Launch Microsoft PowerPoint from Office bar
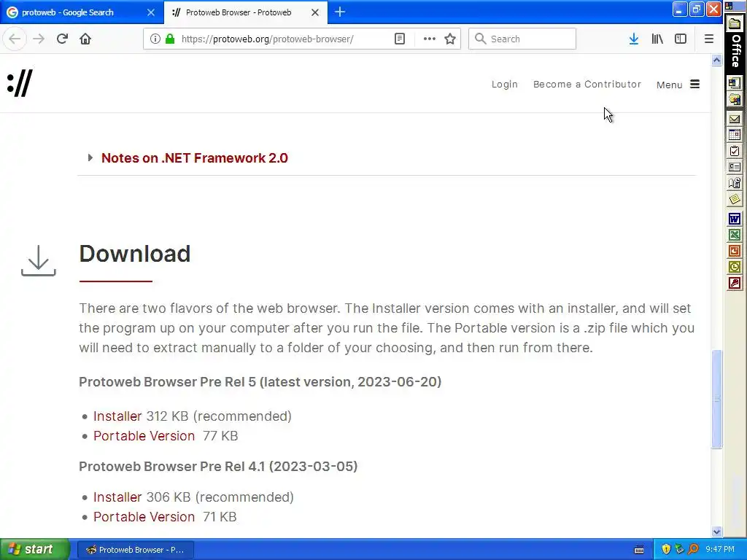747x560 pixels. pos(735,251)
